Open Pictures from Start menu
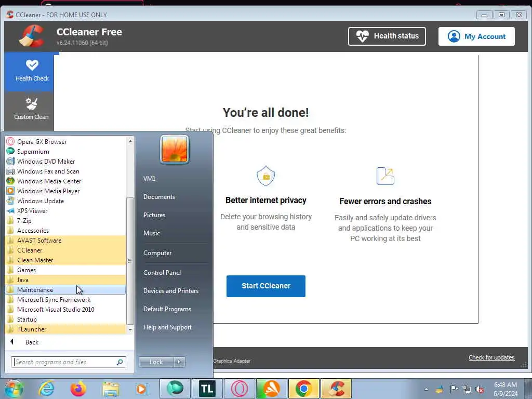532x399 pixels. point(154,215)
